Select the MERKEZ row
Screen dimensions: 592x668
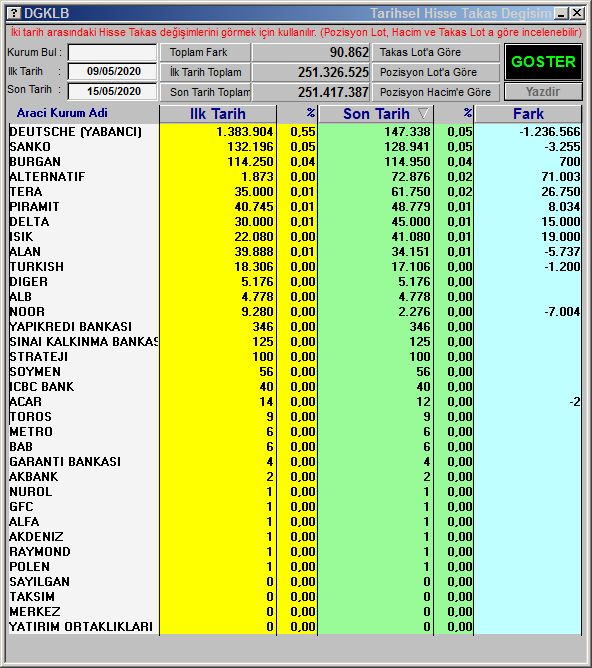295,611
